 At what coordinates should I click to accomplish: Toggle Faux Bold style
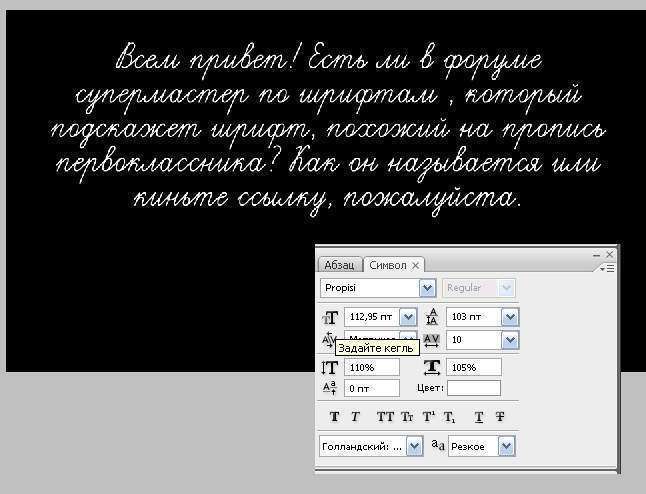(x=335, y=417)
